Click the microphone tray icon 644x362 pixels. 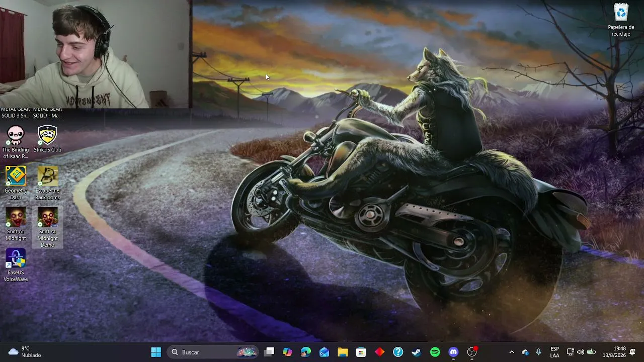[x=538, y=352]
